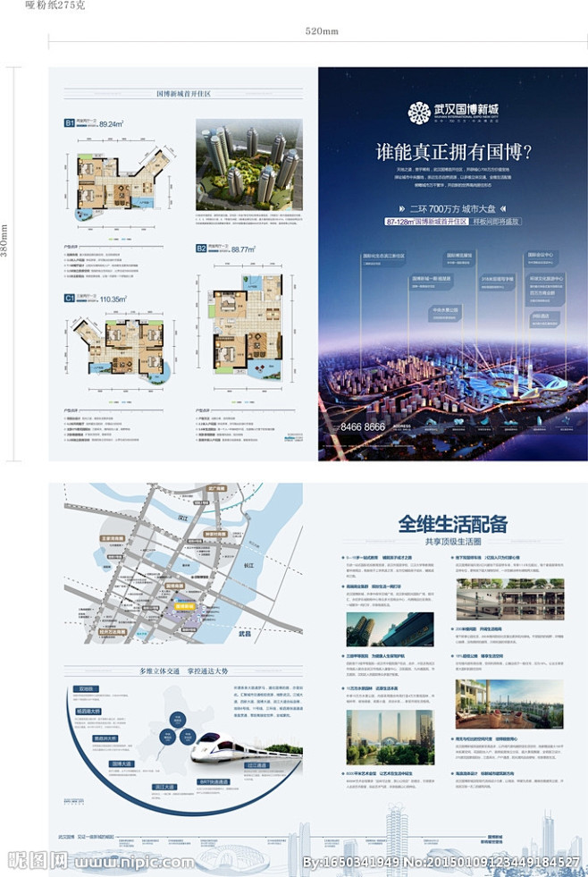This screenshot has height=877, width=588.
Task: Click the 长江 label on the map
Action: pyautogui.click(x=248, y=566)
